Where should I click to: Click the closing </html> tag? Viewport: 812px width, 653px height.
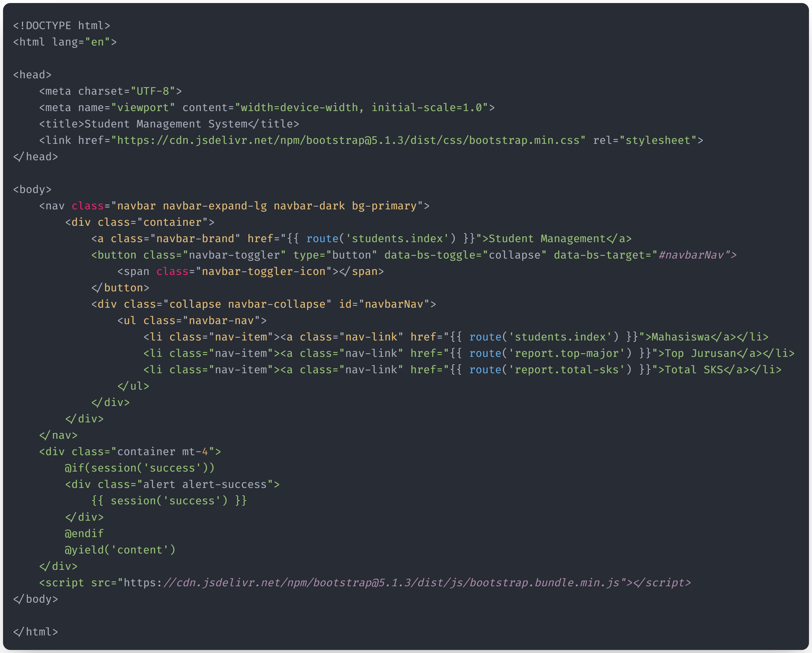36,631
